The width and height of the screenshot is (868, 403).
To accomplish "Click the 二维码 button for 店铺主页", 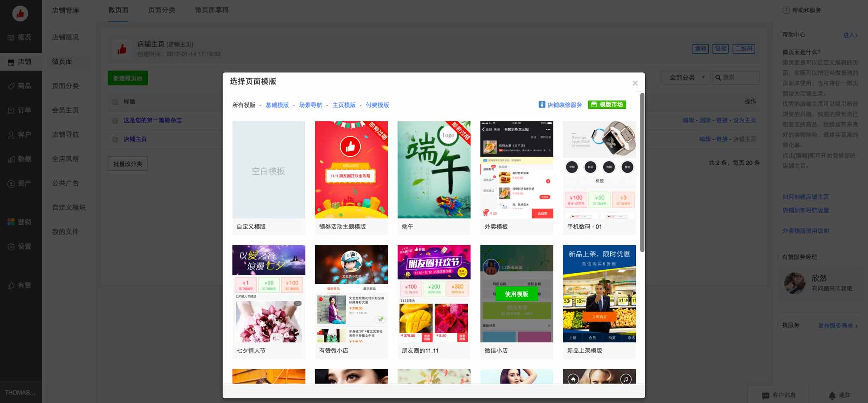I will click(x=744, y=49).
